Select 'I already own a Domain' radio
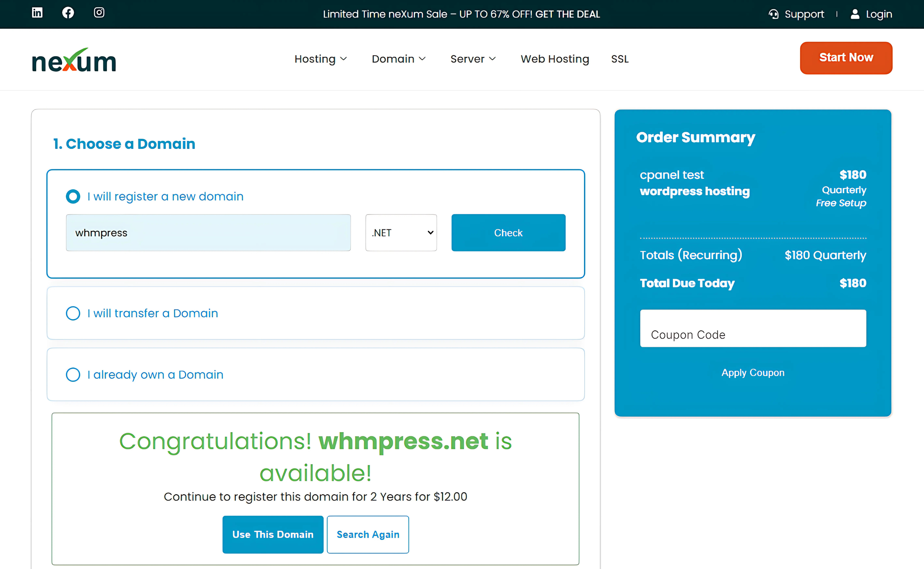 click(x=73, y=374)
